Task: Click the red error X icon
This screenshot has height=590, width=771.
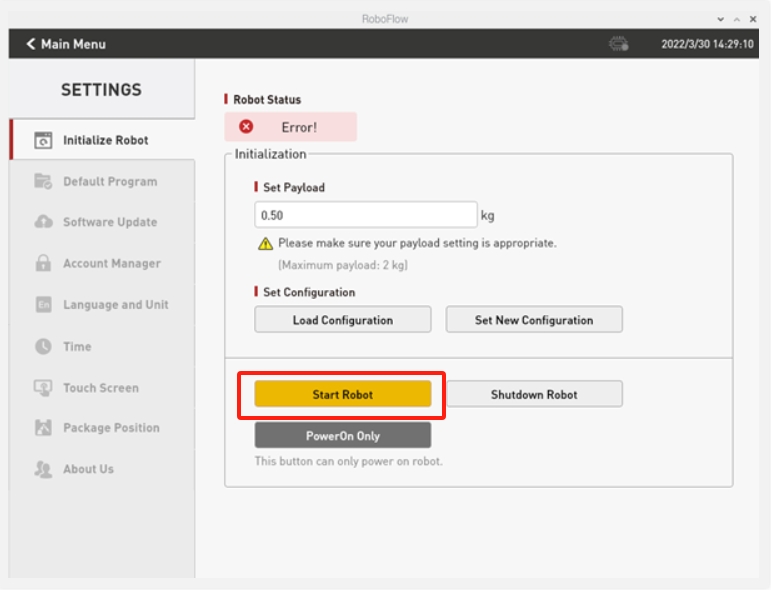Action: (x=246, y=127)
